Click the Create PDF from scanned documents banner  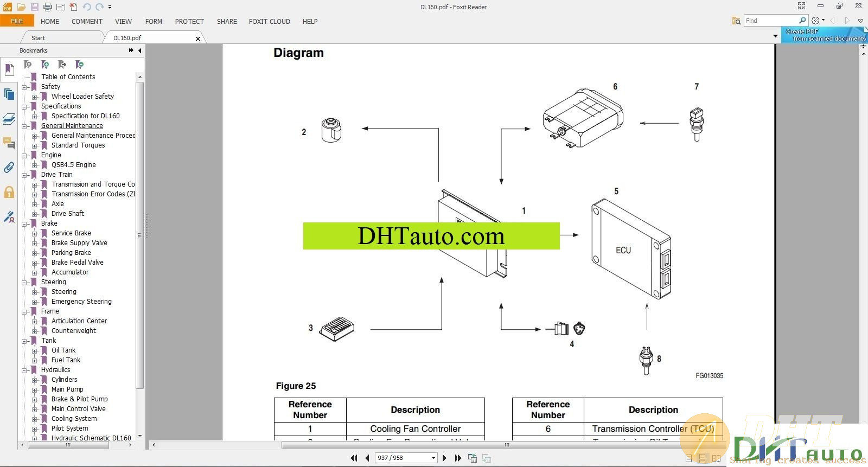(825, 35)
